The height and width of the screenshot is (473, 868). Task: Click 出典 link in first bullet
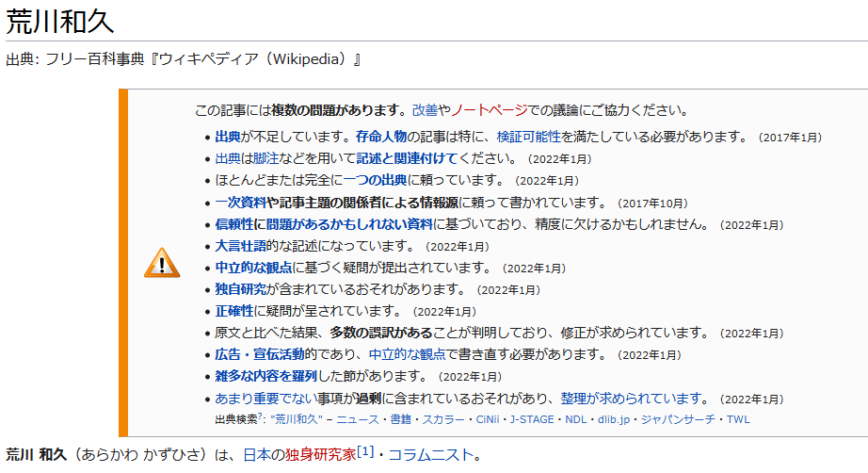(x=228, y=137)
